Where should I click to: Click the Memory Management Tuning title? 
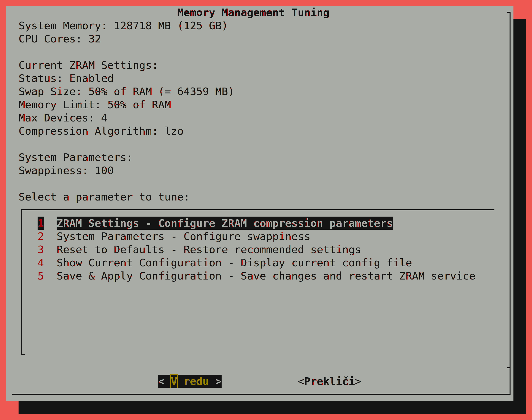tap(253, 12)
